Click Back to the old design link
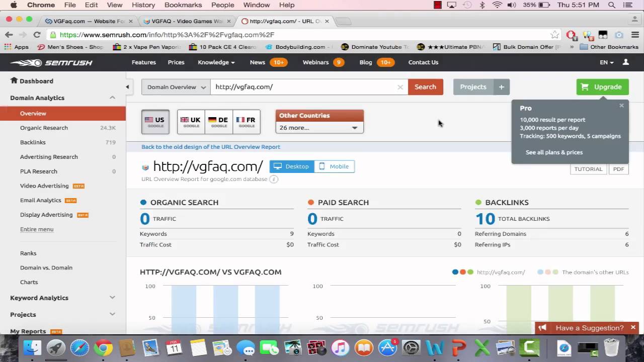 tap(210, 147)
